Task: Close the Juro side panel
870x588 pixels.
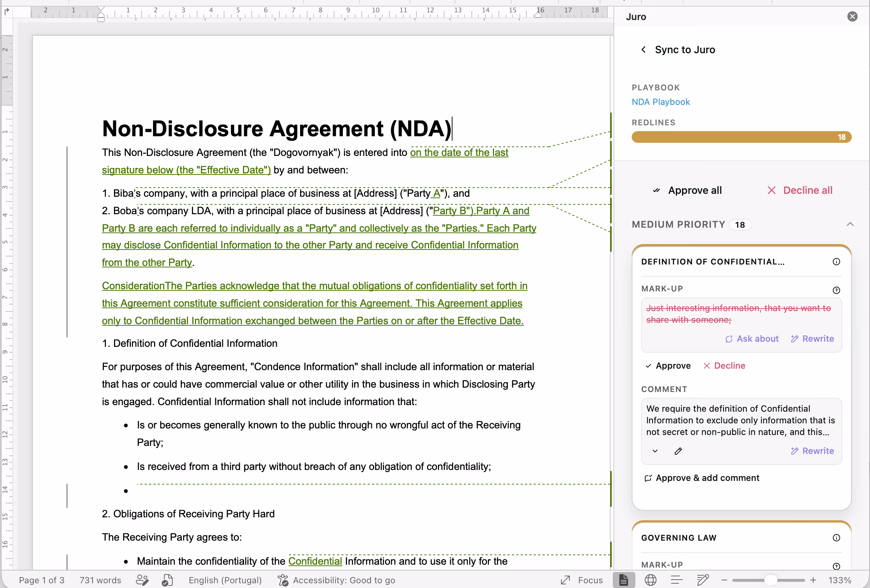Action: pyautogui.click(x=853, y=16)
